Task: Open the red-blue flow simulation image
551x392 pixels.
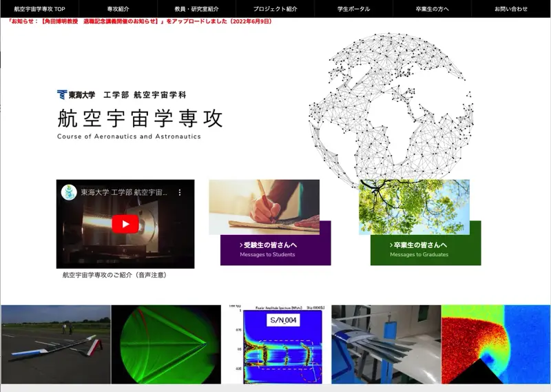Action: point(496,344)
